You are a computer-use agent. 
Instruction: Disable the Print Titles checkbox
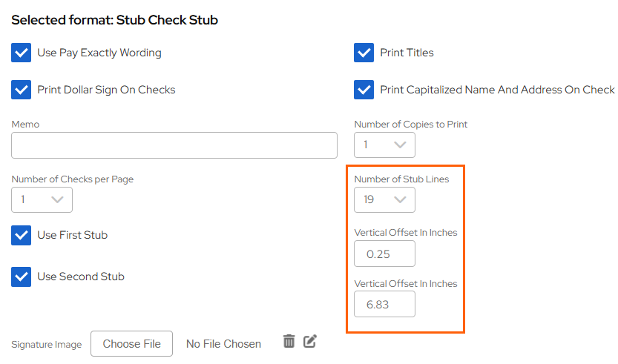pyautogui.click(x=364, y=53)
